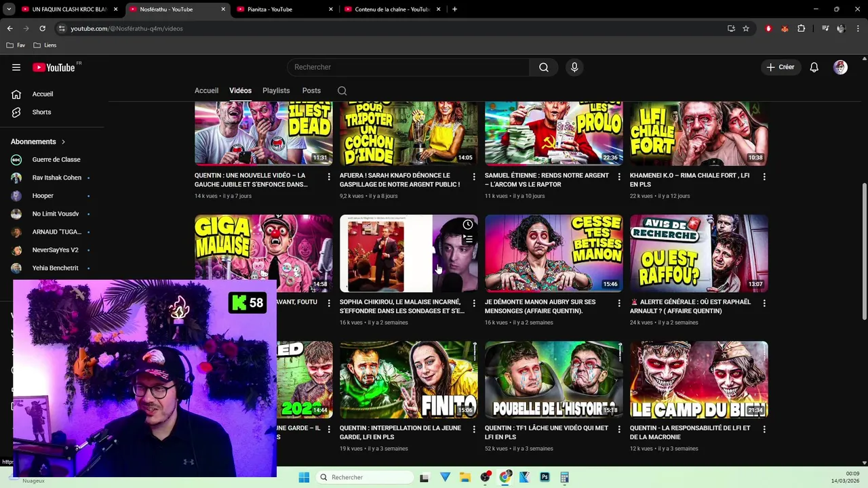The height and width of the screenshot is (488, 868).
Task: Open options for TF1 lâche une vidéo
Action: click(x=619, y=429)
